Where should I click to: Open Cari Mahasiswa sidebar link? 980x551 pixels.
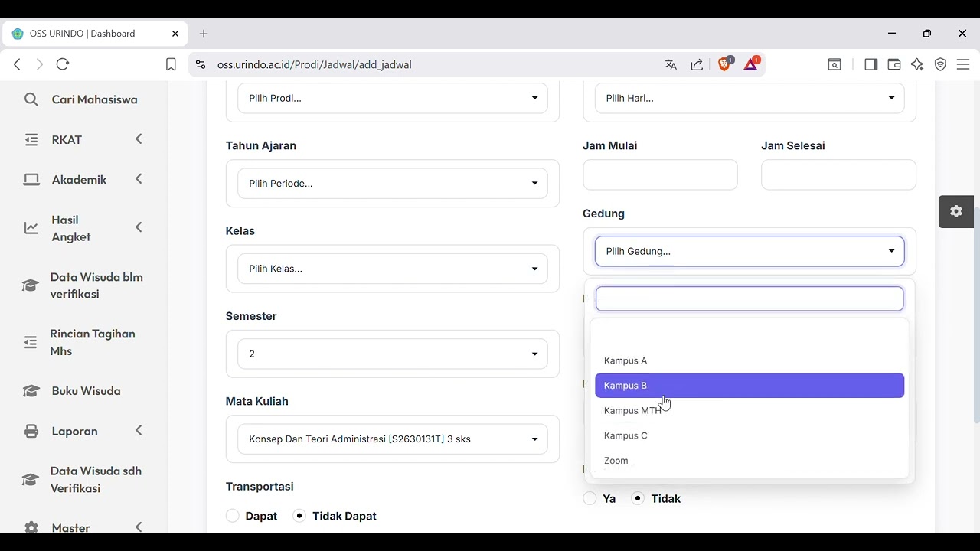pos(94,99)
